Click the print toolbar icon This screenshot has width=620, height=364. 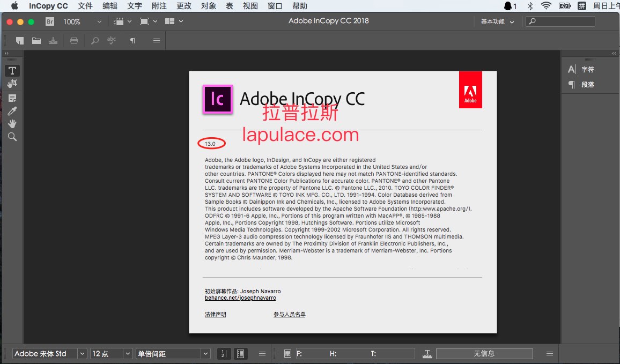tap(74, 40)
